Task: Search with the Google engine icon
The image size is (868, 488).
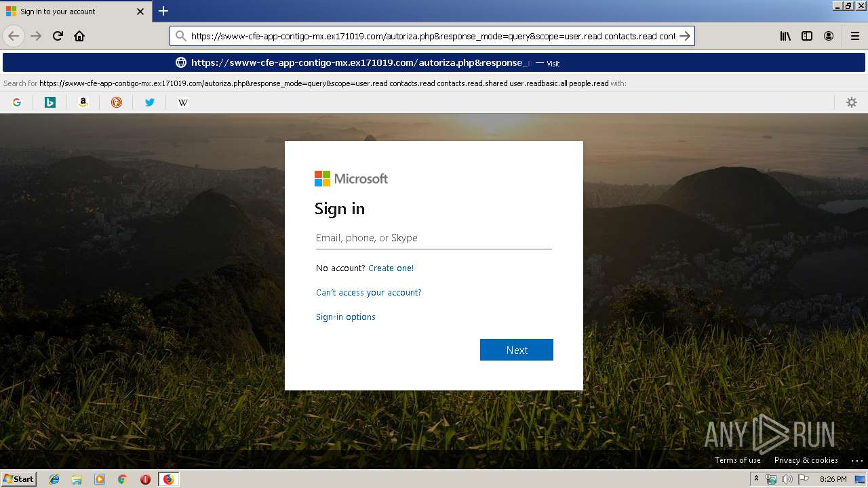Action: (x=17, y=102)
